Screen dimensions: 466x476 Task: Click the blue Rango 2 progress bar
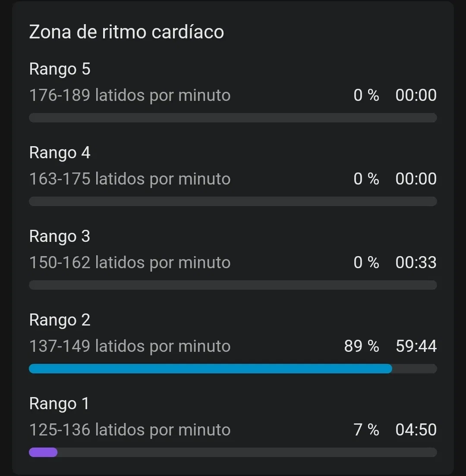210,369
